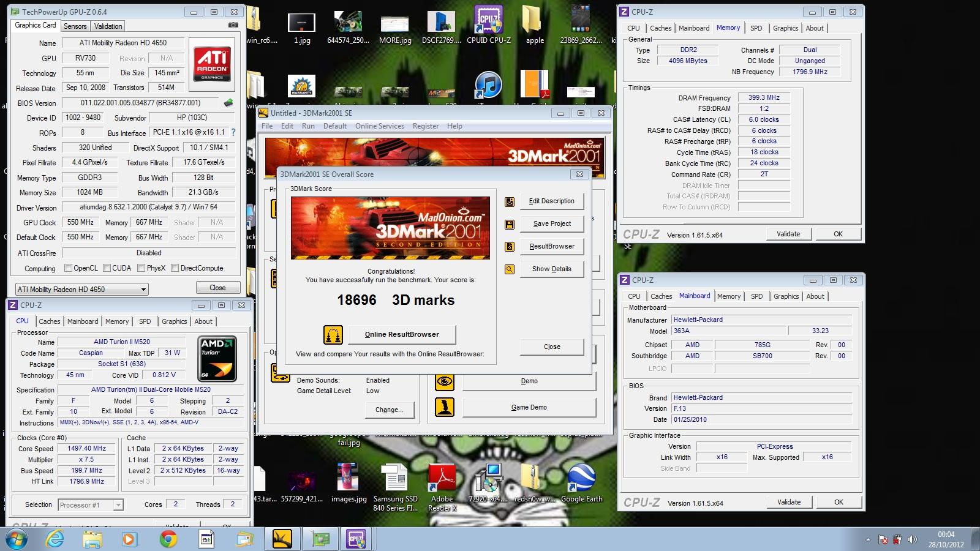Click Close in the Overall Score dialog

click(x=552, y=347)
